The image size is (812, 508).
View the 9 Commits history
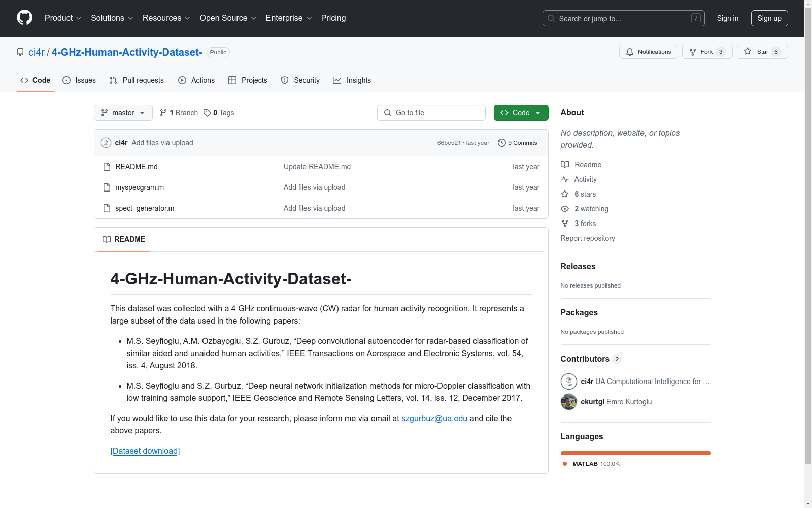[518, 143]
